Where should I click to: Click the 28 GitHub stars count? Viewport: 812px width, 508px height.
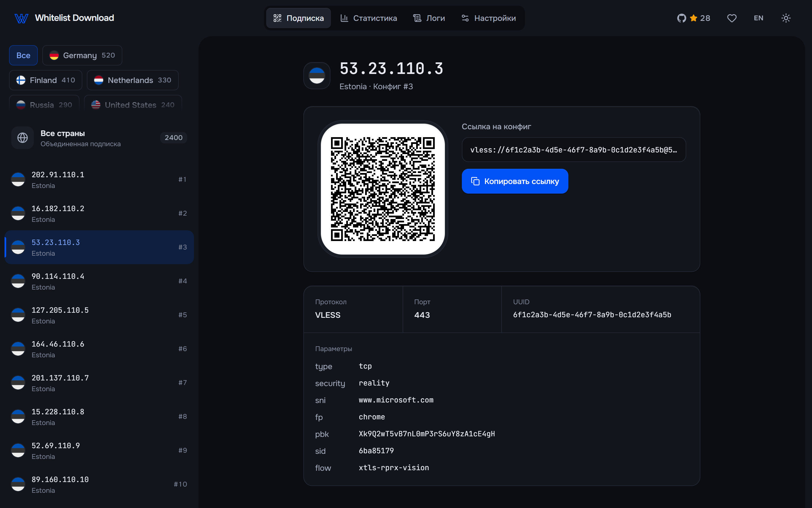(705, 18)
